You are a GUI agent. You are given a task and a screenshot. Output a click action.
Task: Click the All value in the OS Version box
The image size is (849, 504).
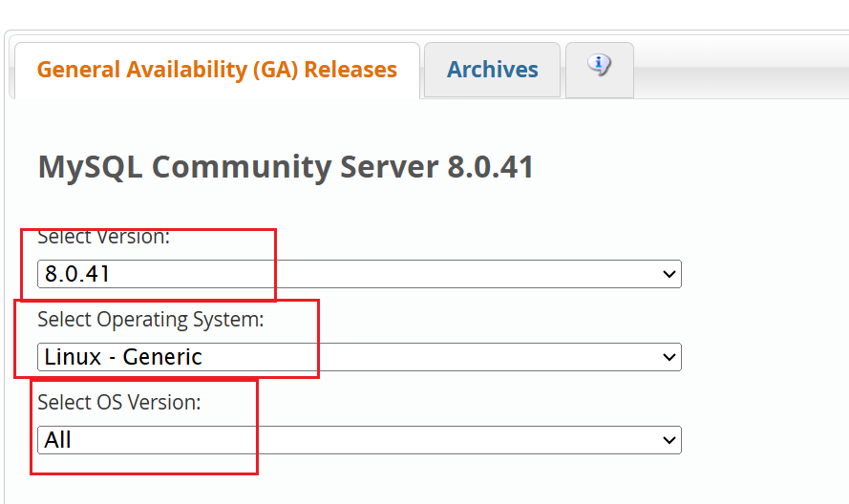(x=58, y=440)
